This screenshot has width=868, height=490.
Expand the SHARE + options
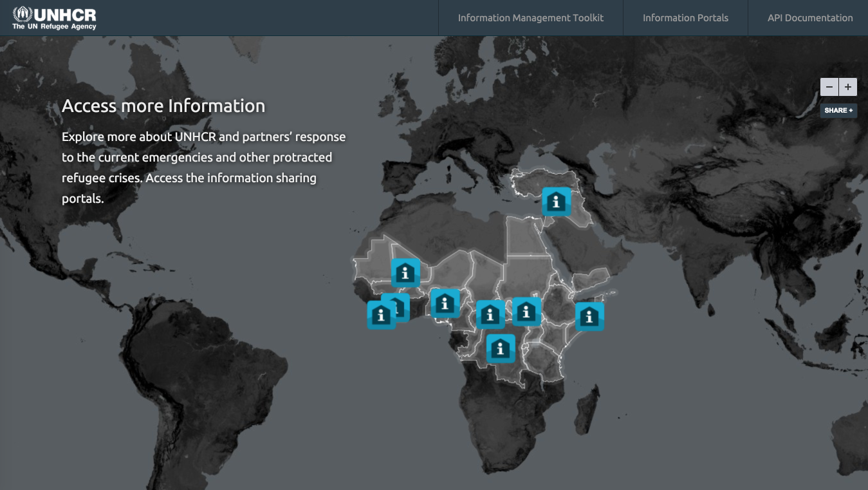[838, 110]
